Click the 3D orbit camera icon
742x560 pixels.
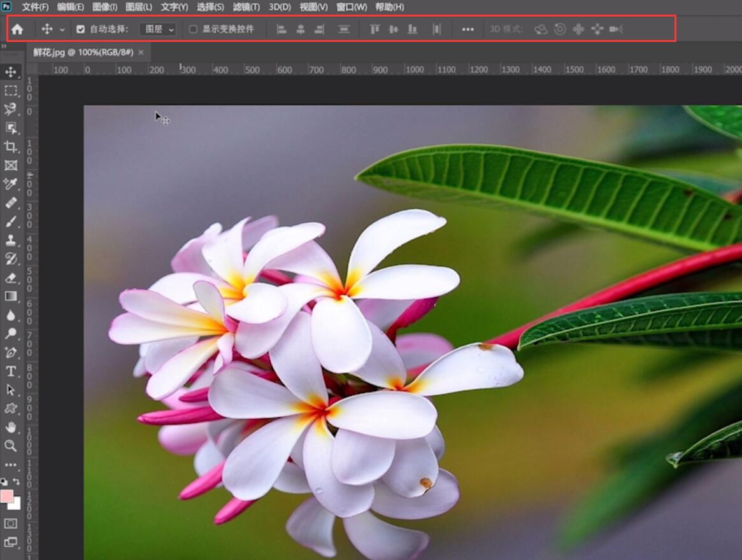click(x=541, y=29)
